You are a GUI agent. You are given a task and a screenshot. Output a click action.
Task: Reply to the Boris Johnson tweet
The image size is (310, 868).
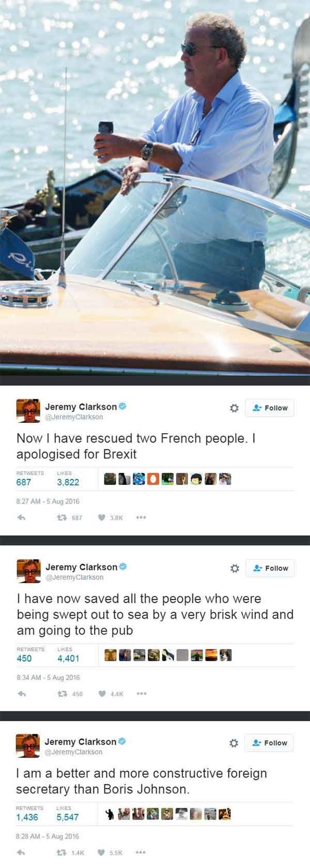pos(21,852)
